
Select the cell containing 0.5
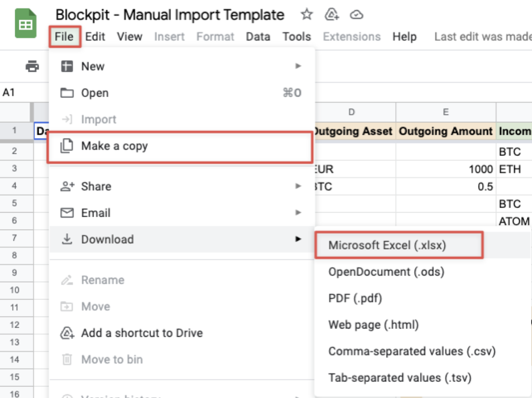click(445, 186)
